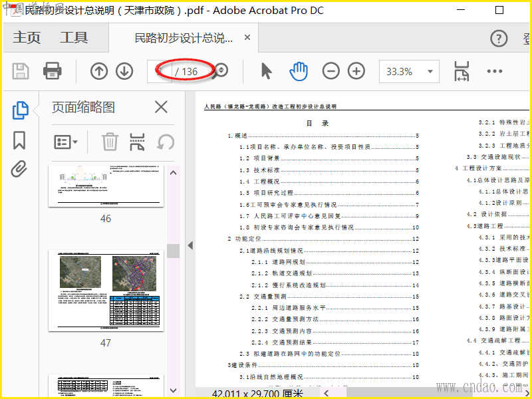Close the document tab with X
The image size is (532, 399).
point(247,37)
